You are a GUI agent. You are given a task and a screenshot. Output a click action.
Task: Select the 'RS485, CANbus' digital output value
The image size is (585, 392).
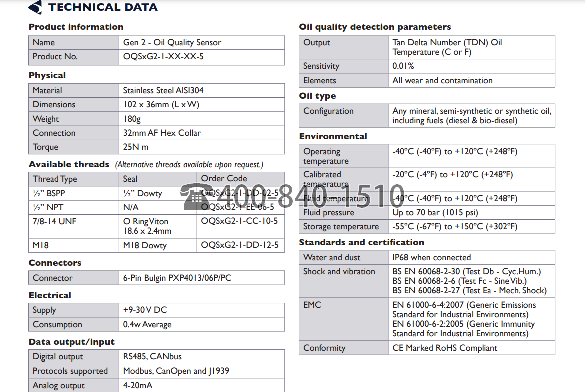152,356
